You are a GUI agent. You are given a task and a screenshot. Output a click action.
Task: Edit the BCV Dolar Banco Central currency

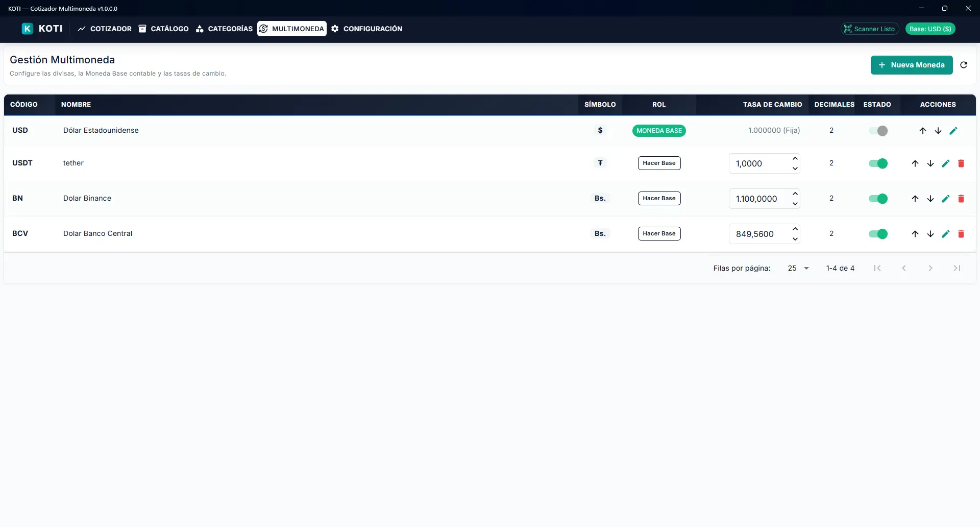[946, 234]
